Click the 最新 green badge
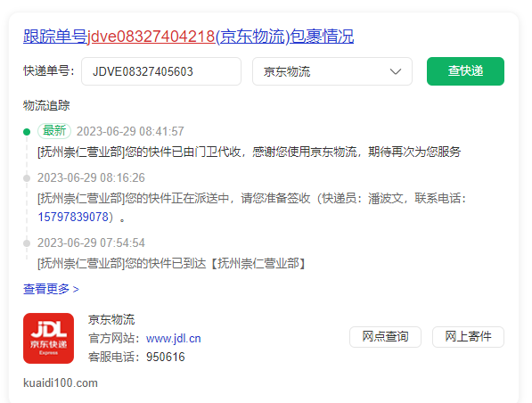This screenshot has height=403, width=532. [54, 131]
